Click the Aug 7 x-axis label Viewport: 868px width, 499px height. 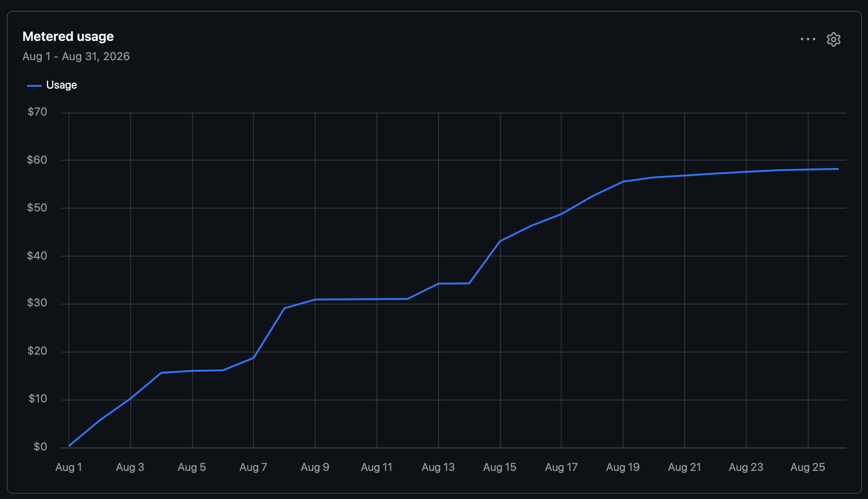click(253, 467)
